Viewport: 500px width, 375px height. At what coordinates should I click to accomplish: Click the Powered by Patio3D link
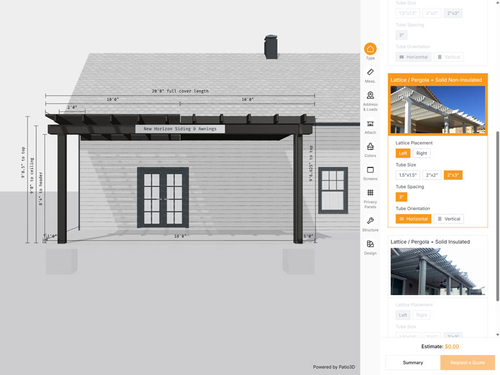coord(334,367)
